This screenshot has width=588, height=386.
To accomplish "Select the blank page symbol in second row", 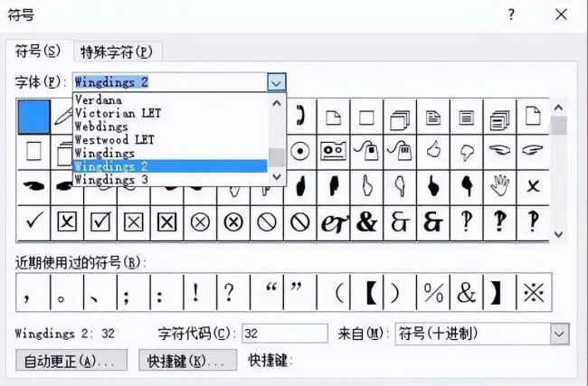I will 33,152.
